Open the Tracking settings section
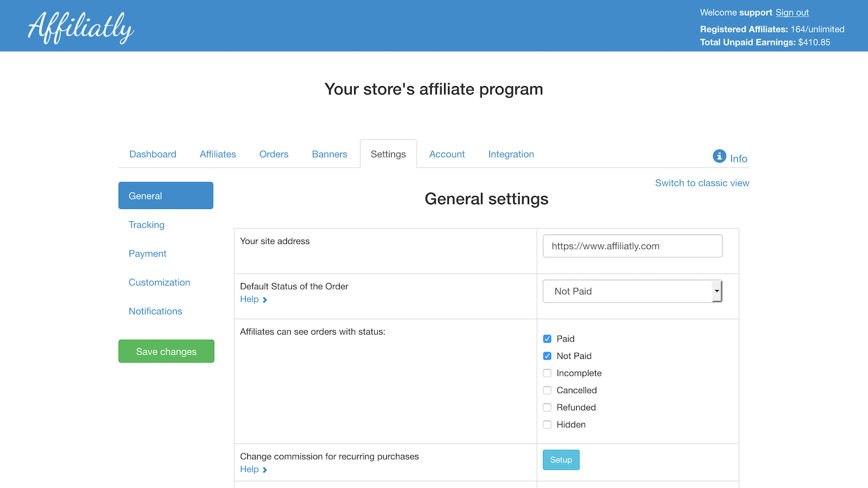Image resolution: width=868 pixels, height=488 pixels. pyautogui.click(x=146, y=224)
